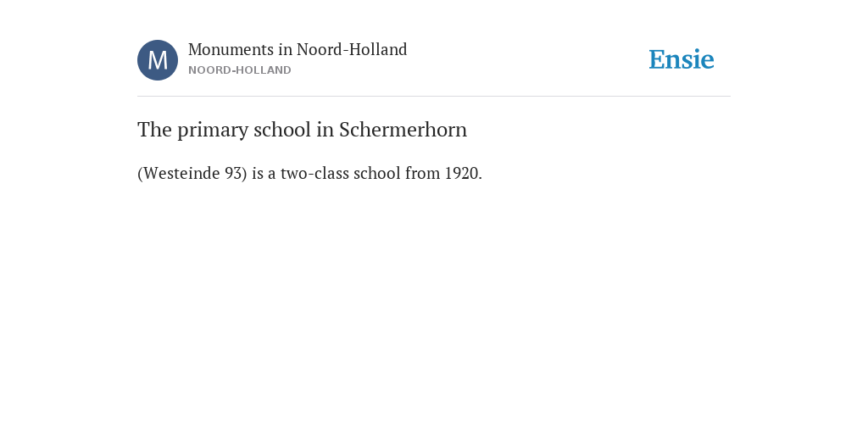Image resolution: width=868 pixels, height=434 pixels.
Task: Click the Westeinde 93 address text
Action: tap(192, 173)
